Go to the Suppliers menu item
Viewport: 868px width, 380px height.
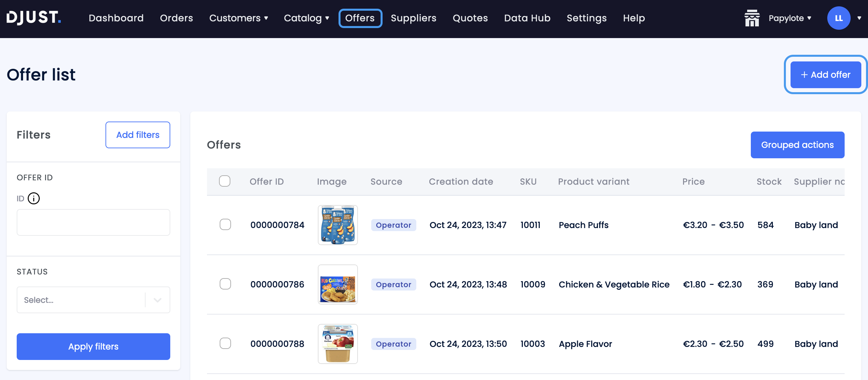pyautogui.click(x=413, y=18)
